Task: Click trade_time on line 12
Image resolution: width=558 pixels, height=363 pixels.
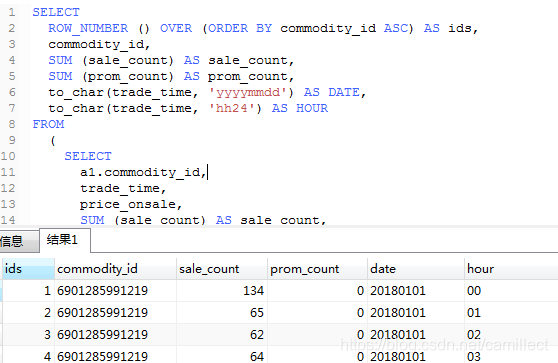Action: tap(120, 188)
